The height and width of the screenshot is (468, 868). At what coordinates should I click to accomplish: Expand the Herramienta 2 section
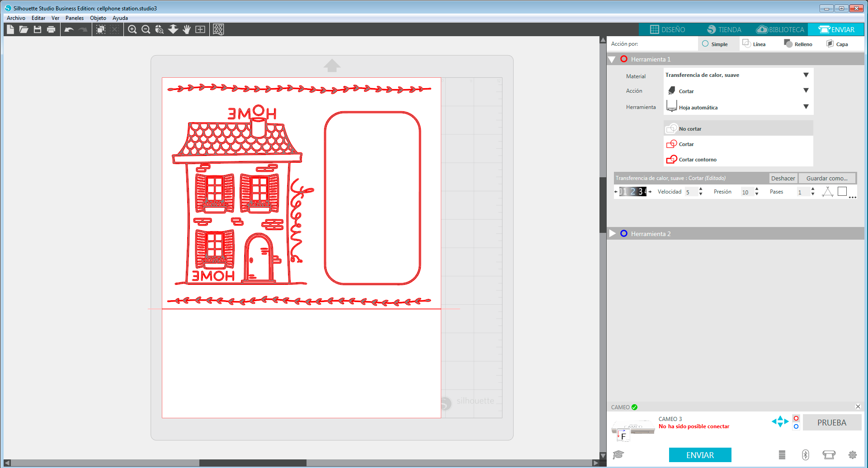[613, 233]
